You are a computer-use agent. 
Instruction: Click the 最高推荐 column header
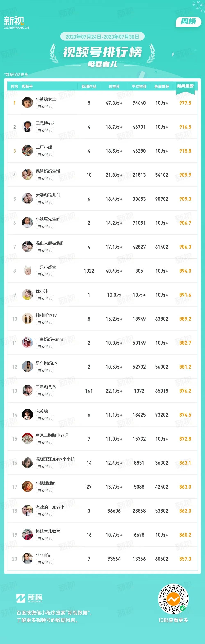tap(162, 87)
